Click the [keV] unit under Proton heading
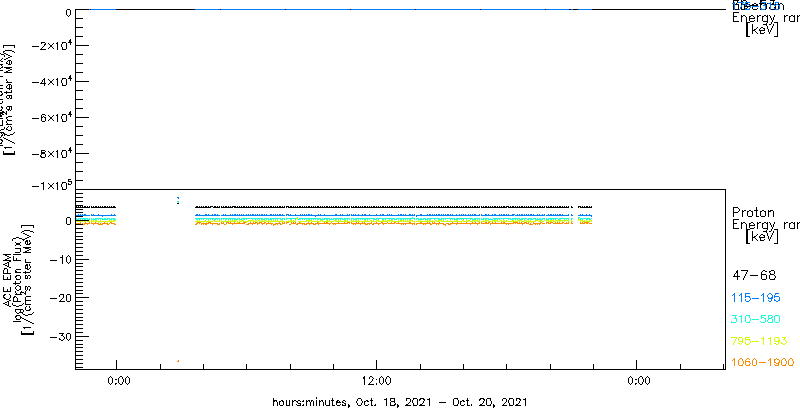Image resolution: width=800 pixels, height=410 pixels. click(x=762, y=237)
